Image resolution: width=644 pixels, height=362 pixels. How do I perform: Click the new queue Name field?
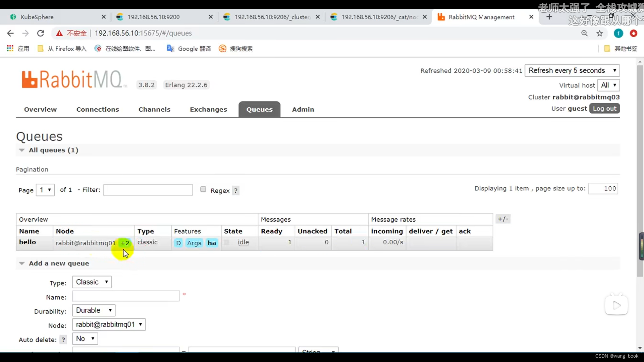tap(126, 296)
